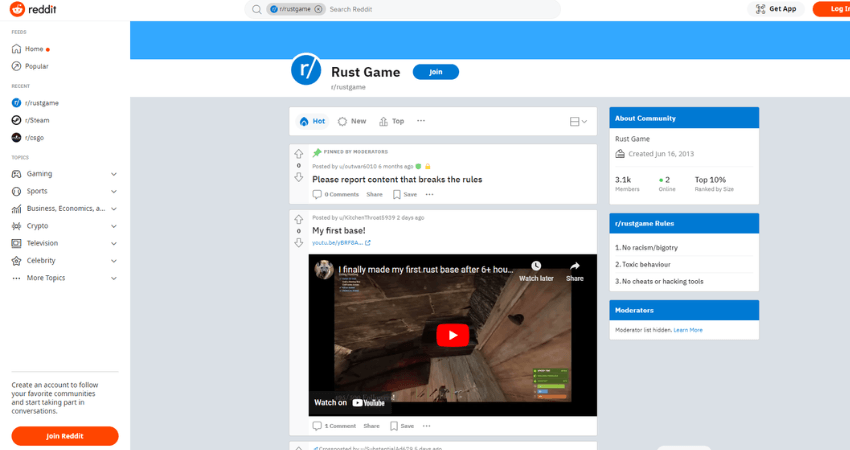Play the embedded YouTube video
This screenshot has width=850, height=450.
(x=453, y=335)
